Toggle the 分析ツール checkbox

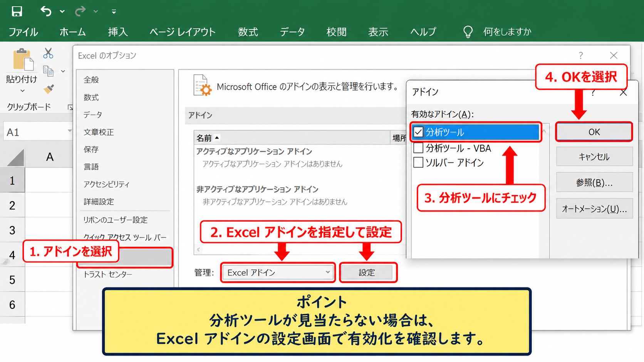[418, 132]
